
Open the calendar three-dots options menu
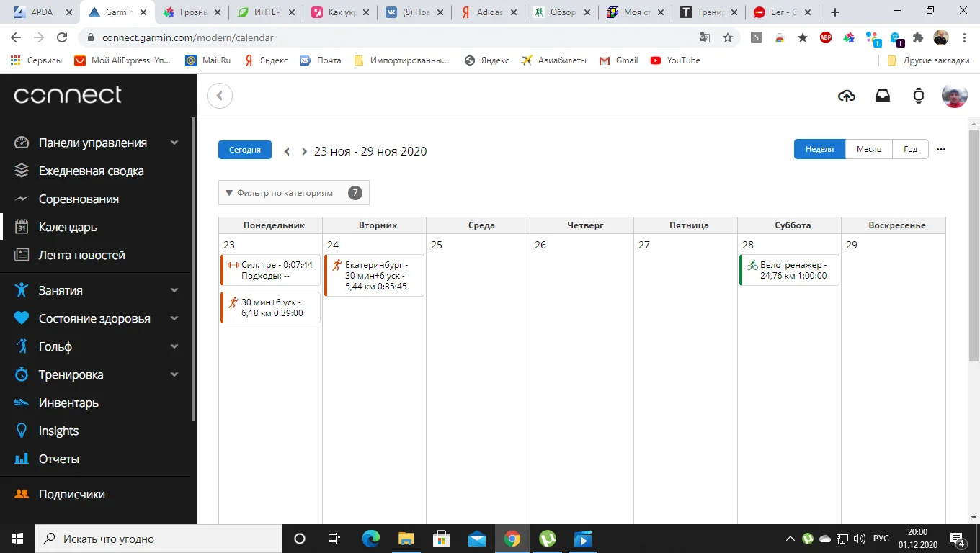click(941, 149)
